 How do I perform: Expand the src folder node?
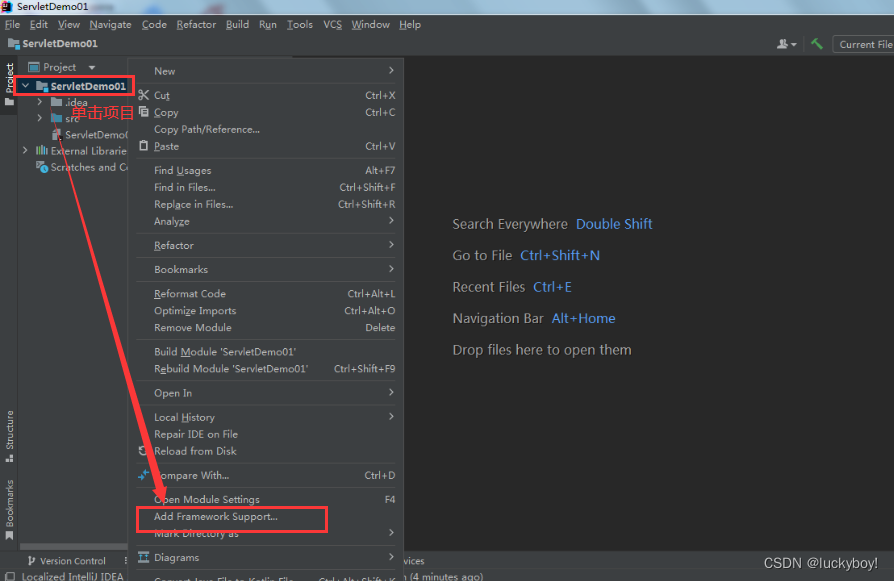point(39,118)
